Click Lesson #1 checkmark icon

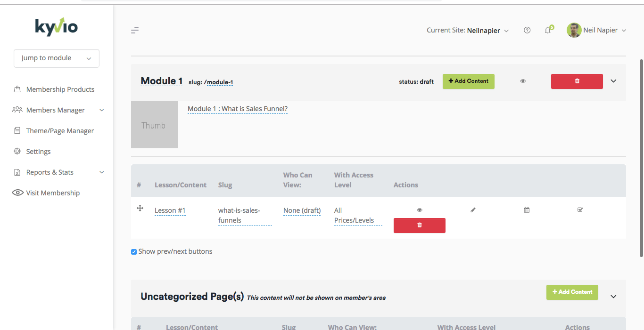[580, 210]
